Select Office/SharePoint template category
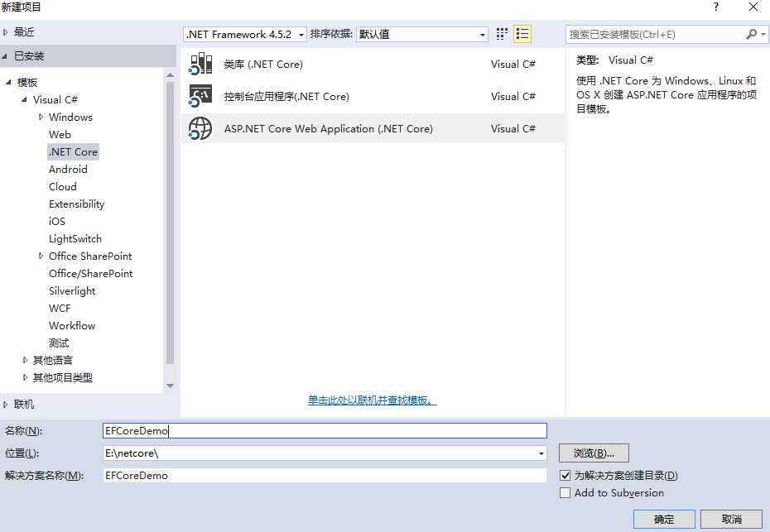Image resolution: width=770 pixels, height=532 pixels. [x=91, y=273]
